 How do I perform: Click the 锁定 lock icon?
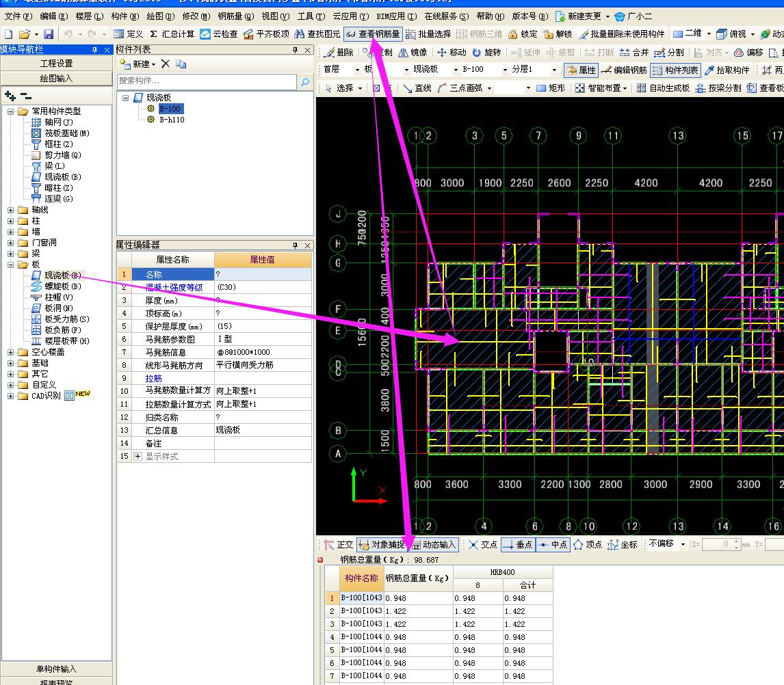523,34
